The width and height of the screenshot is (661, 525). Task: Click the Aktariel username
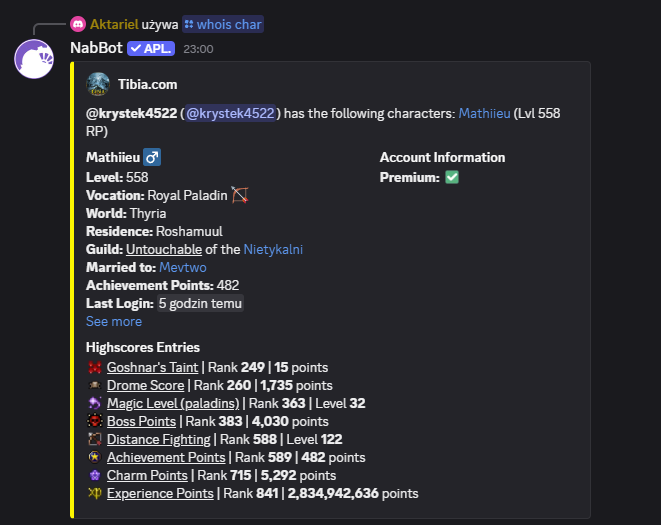114,24
